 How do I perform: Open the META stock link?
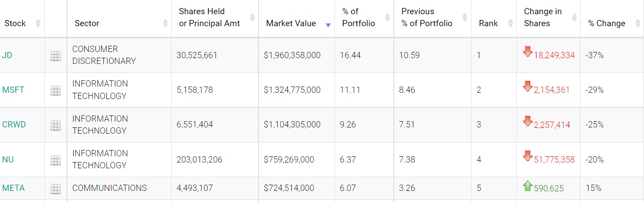pyautogui.click(x=13, y=188)
